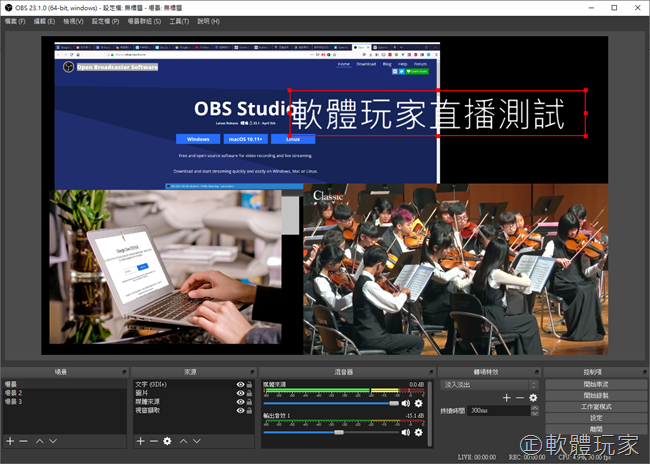Add a new scene with plus icon
Viewport: 650px width, 464px height.
pyautogui.click(x=10, y=441)
